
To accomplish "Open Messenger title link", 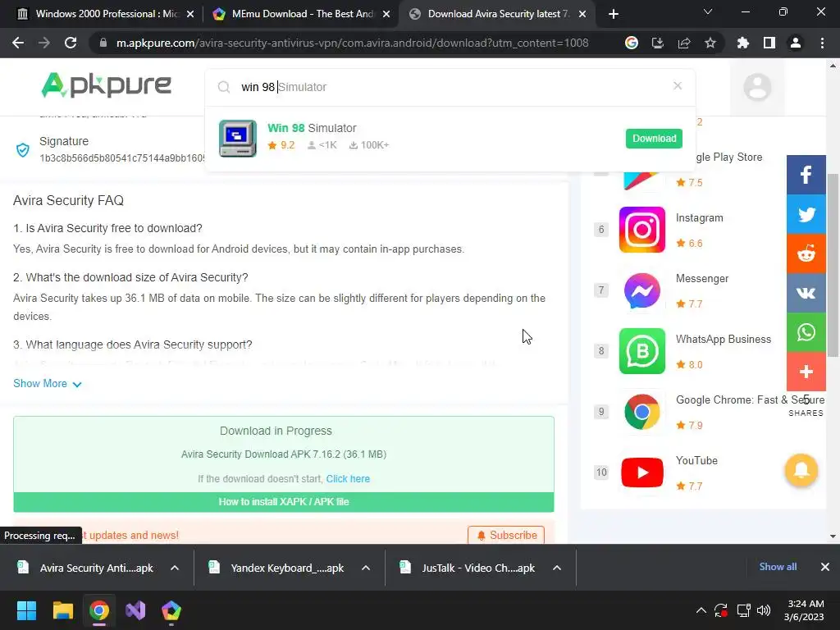I will [x=702, y=279].
